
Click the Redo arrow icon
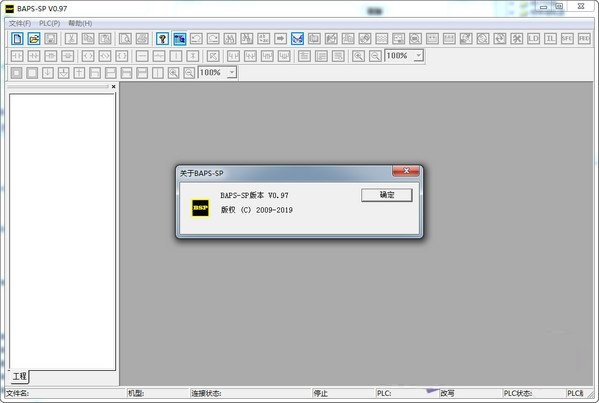(x=213, y=39)
